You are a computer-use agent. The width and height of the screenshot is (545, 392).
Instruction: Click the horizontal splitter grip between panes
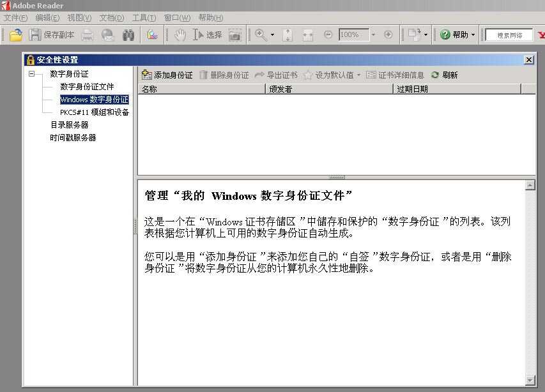tap(337, 177)
